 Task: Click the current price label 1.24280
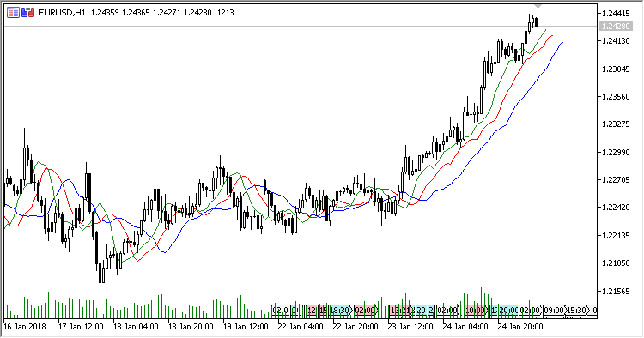tap(615, 27)
